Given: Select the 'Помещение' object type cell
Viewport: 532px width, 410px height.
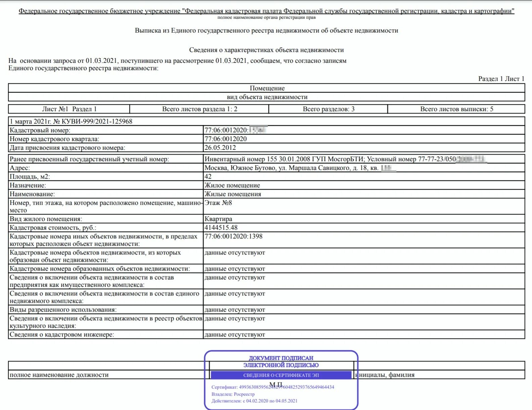Looking at the screenshot, I should point(267,88).
